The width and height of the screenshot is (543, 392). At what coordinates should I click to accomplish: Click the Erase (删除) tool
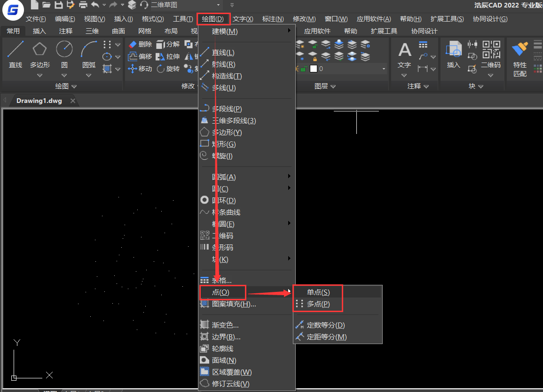[x=140, y=44]
